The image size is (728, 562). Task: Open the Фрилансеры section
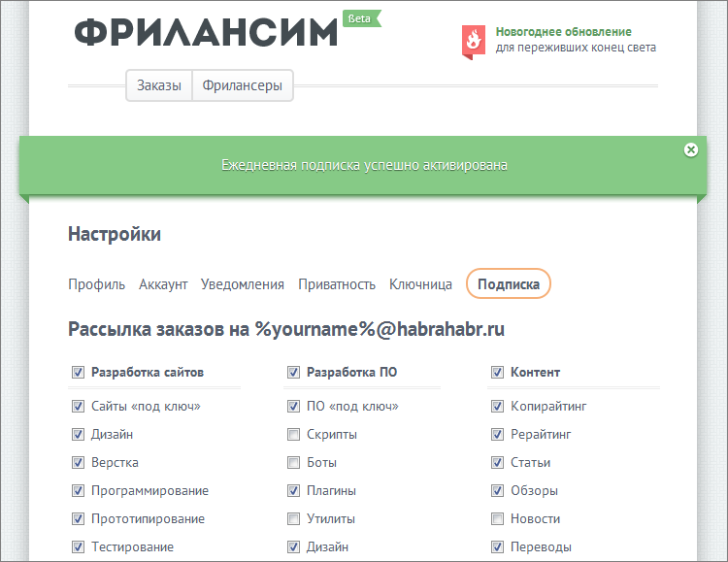243,85
